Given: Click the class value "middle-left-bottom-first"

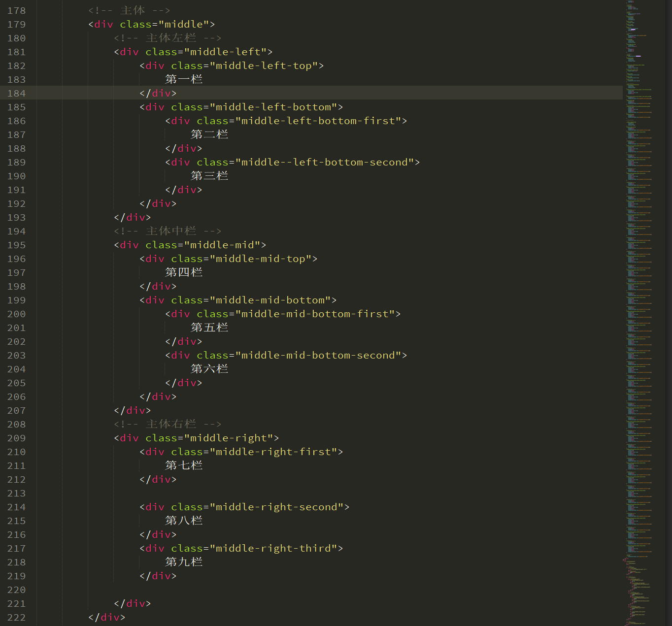Looking at the screenshot, I should tap(318, 121).
